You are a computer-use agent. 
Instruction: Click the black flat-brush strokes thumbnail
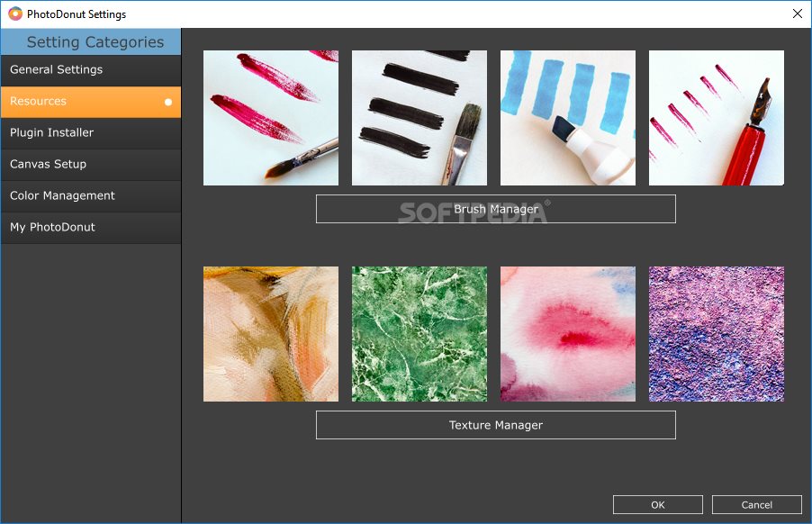pyautogui.click(x=420, y=118)
